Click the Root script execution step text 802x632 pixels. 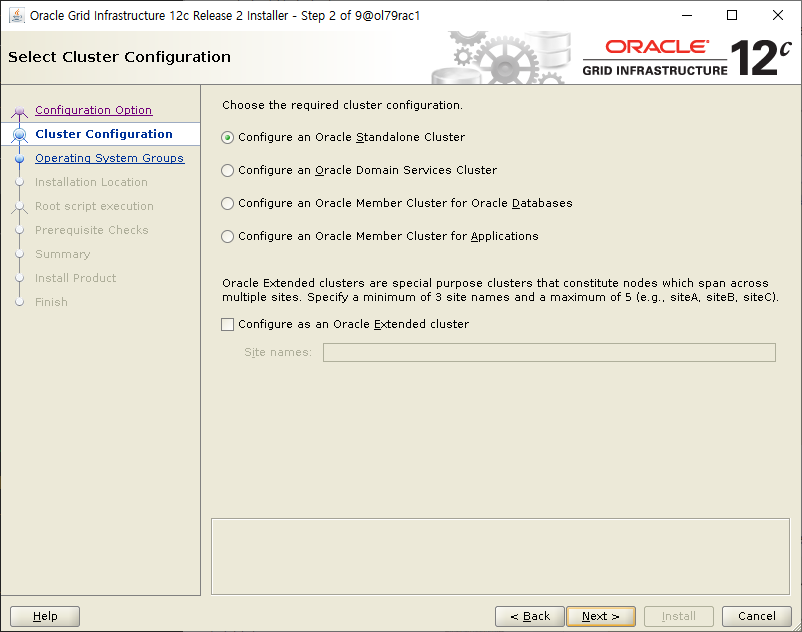(x=94, y=206)
